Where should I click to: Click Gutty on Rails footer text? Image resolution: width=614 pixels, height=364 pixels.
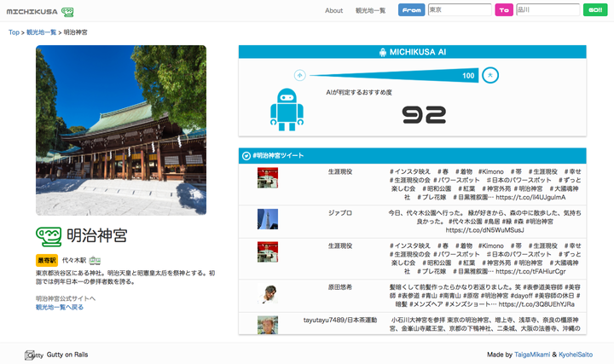(67, 355)
